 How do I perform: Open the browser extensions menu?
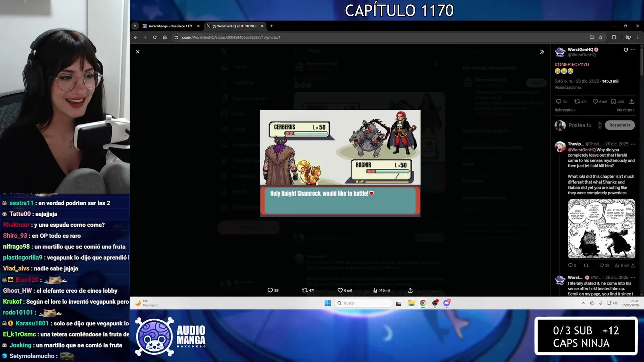pos(614,37)
